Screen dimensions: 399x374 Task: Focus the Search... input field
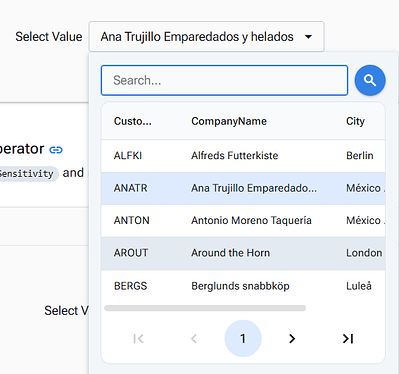point(224,80)
